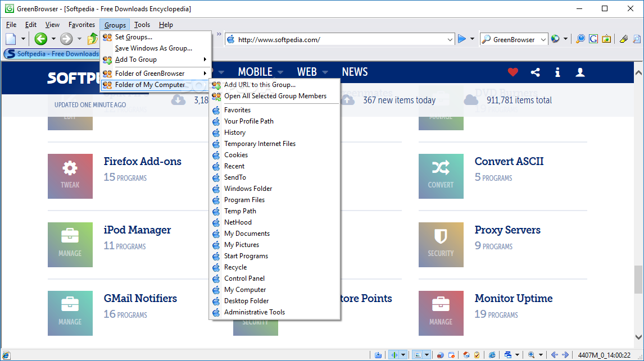Image resolution: width=644 pixels, height=361 pixels.
Task: Open the Favorites menu
Action: (81, 25)
